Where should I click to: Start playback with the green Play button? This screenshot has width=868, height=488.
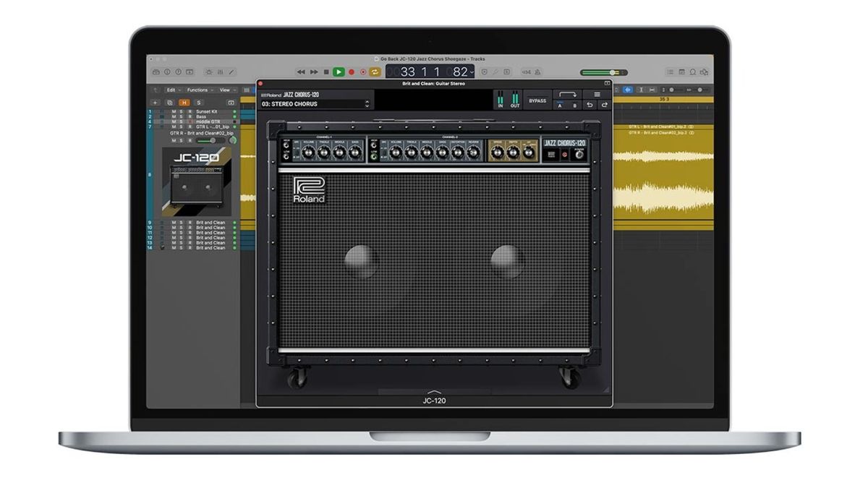click(x=339, y=72)
